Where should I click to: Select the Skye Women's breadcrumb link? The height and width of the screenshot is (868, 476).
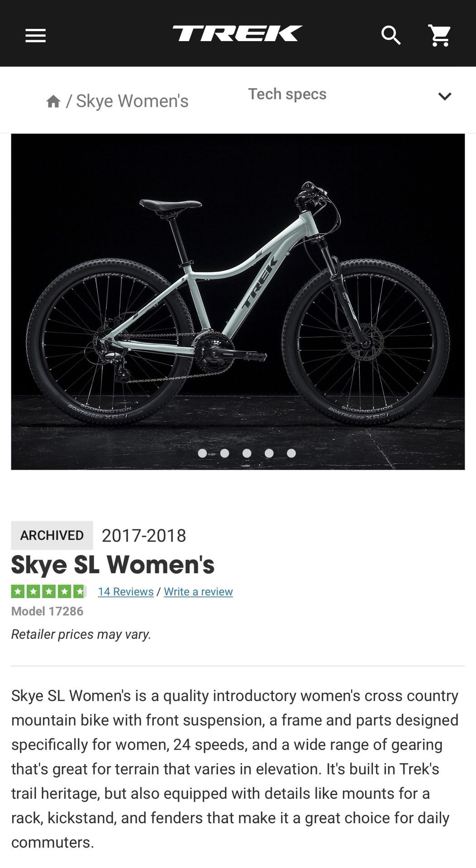pyautogui.click(x=132, y=101)
